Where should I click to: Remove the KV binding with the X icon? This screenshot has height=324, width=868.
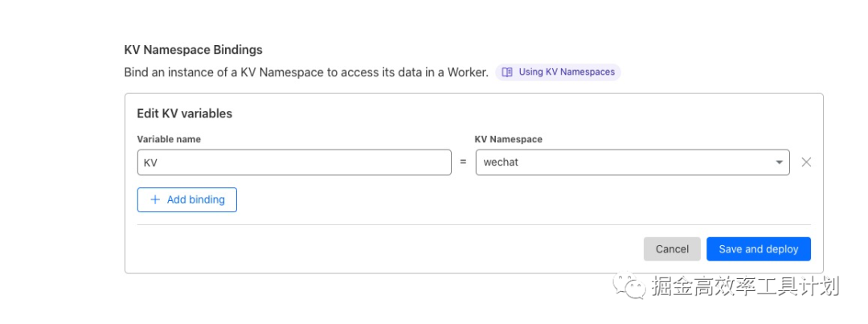(806, 162)
